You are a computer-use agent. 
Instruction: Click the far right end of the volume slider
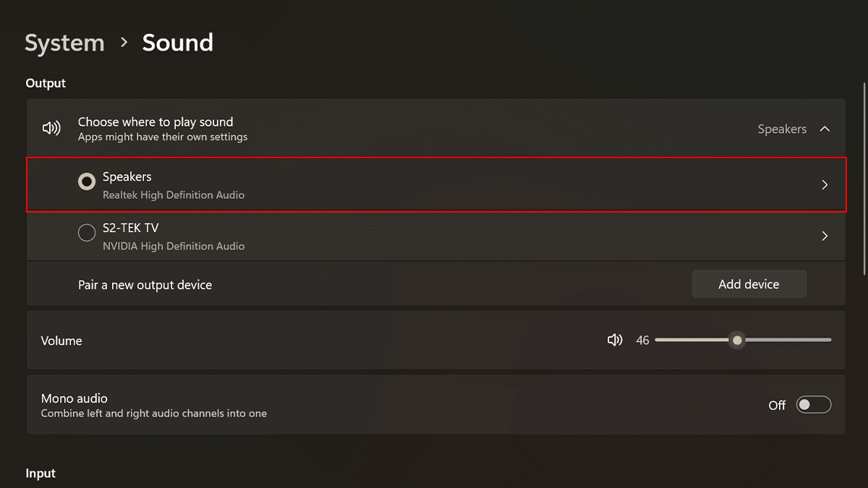coord(830,340)
